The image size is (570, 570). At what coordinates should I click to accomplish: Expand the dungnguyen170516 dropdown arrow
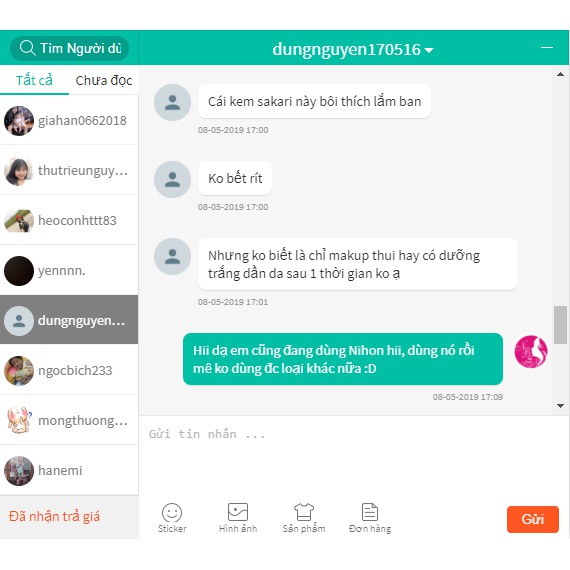click(429, 50)
